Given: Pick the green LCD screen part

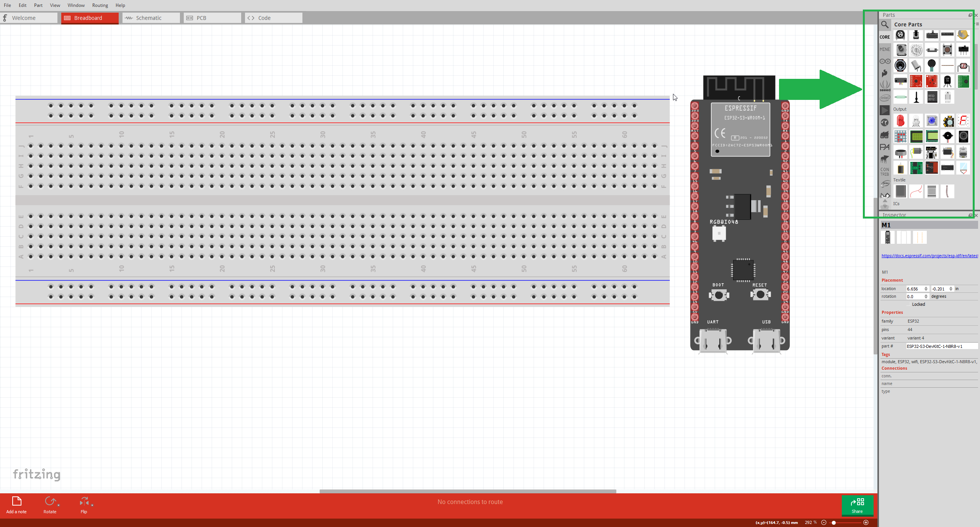Looking at the screenshot, I should pyautogui.click(x=916, y=136).
